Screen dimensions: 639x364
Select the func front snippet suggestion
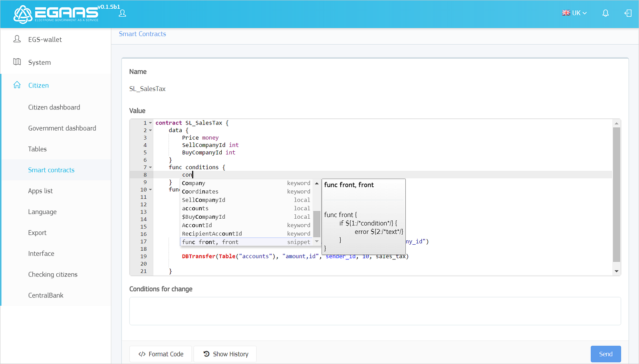click(246, 242)
